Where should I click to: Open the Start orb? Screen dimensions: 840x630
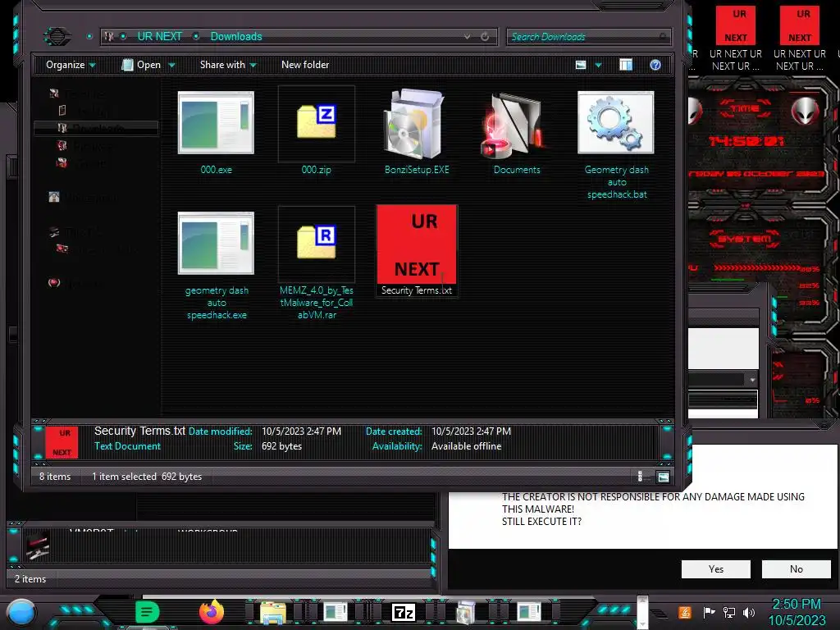pos(21,613)
